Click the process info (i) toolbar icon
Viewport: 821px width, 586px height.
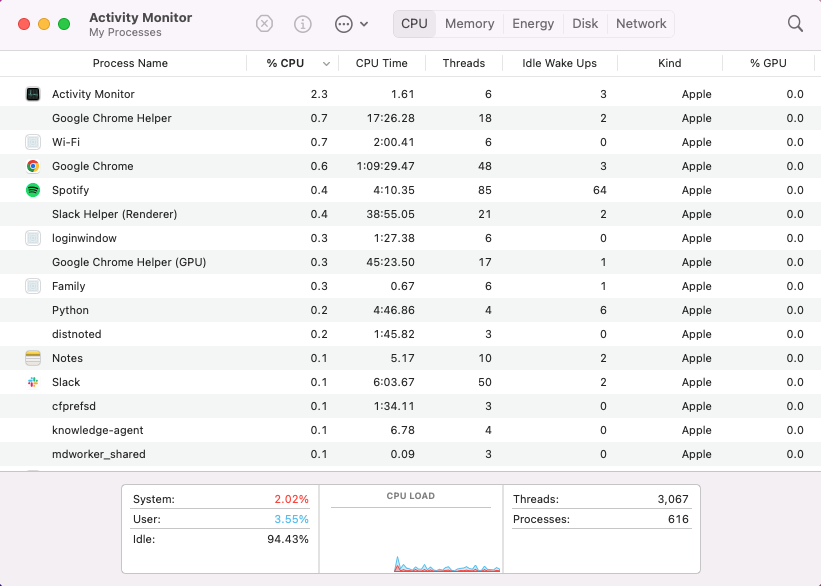[x=303, y=24]
